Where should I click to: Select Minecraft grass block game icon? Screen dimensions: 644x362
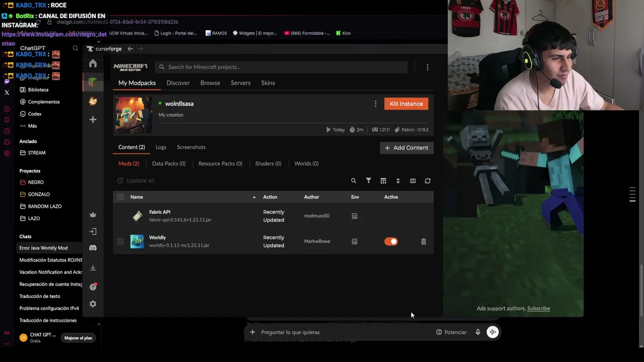coord(93,82)
